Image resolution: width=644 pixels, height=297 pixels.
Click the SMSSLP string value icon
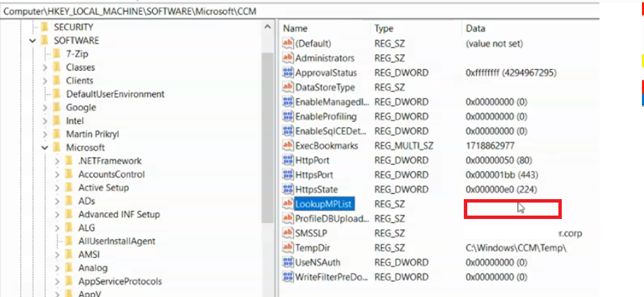click(288, 233)
